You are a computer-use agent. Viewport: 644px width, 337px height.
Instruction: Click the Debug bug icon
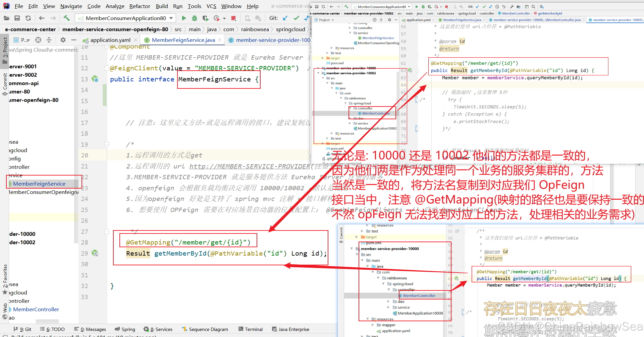coord(195,18)
